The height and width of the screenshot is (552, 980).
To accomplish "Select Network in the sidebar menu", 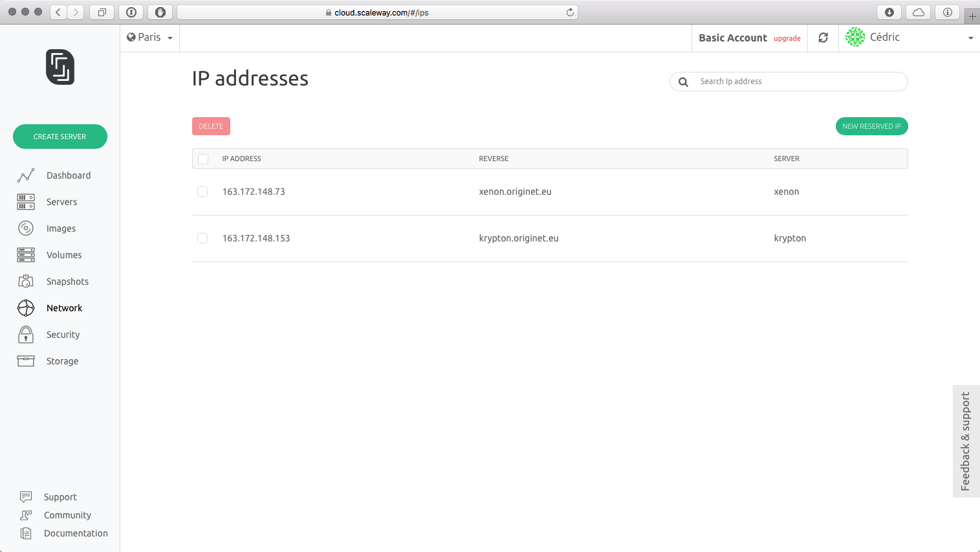I will pyautogui.click(x=64, y=308).
